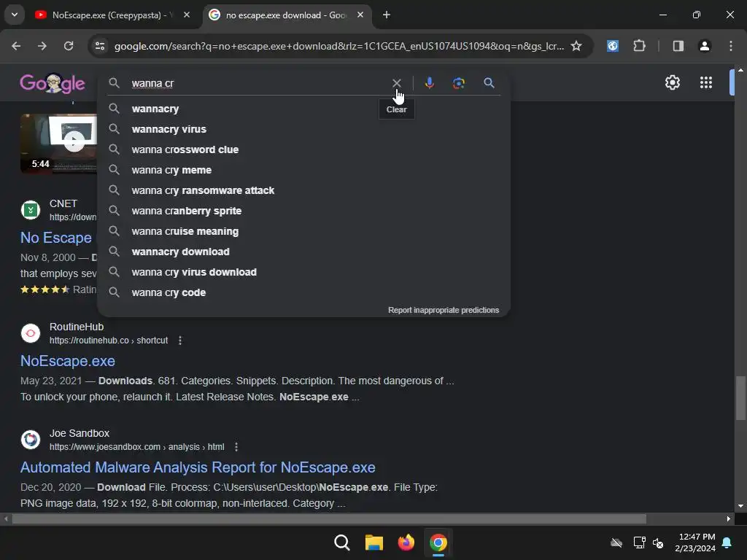Expand the tab search dropdown

(15, 15)
